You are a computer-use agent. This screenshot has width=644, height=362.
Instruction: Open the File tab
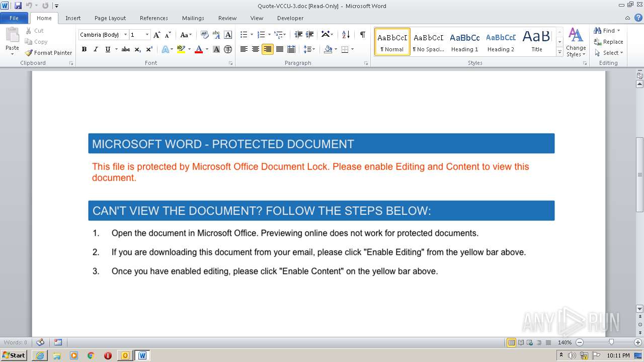tap(14, 18)
